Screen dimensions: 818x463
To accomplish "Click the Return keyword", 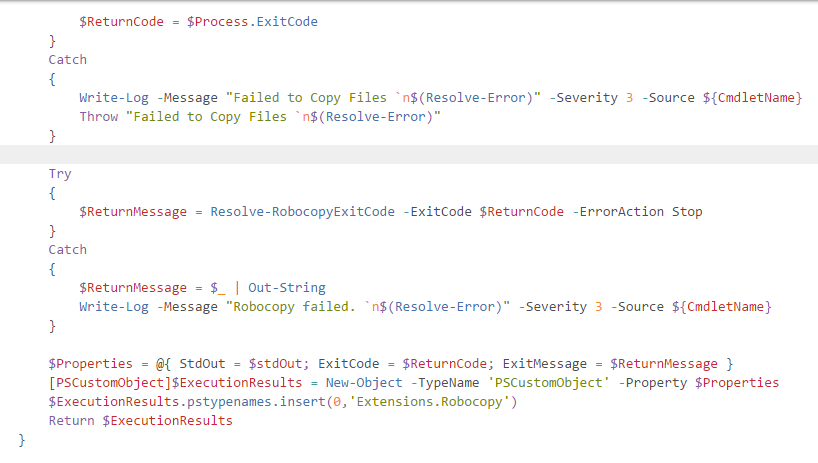I will (x=71, y=421).
